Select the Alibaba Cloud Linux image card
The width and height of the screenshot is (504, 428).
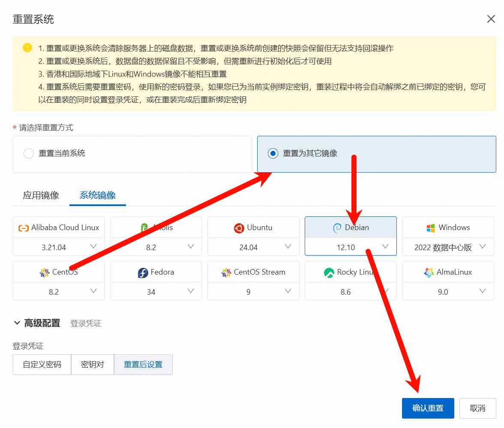pos(59,227)
